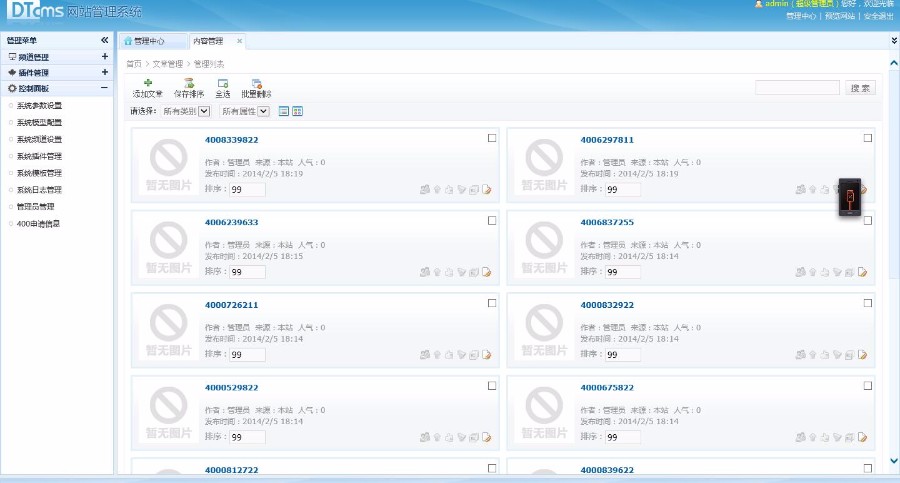Open the 所有类别 category dropdown

point(186,111)
